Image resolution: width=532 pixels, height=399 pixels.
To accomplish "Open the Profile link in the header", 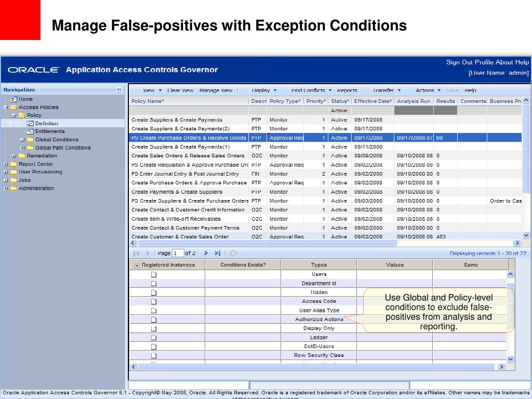I will pyautogui.click(x=485, y=62).
